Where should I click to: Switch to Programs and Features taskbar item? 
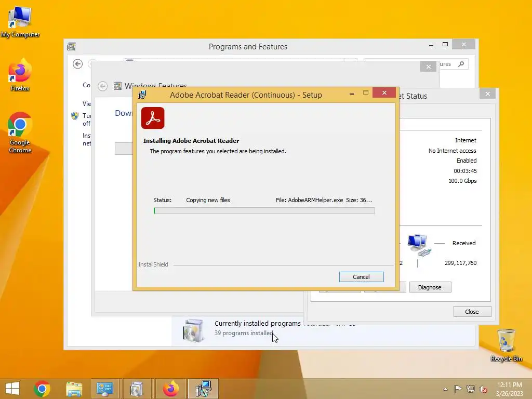[137, 389]
